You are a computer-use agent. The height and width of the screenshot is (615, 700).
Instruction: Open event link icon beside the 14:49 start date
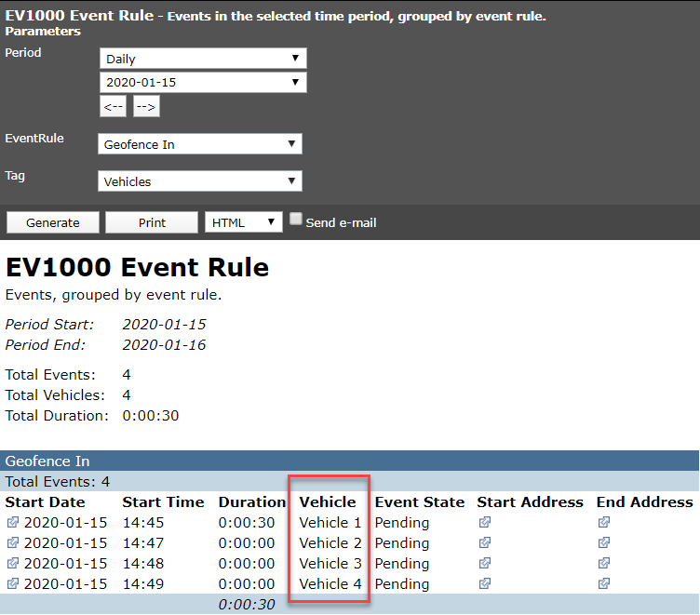13,583
